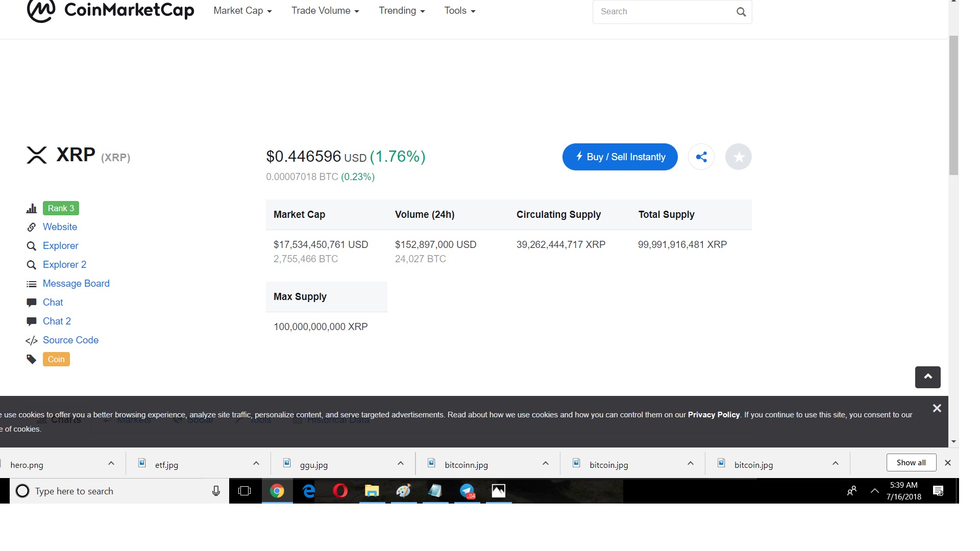Click Buy / Sell Instantly button

point(620,157)
